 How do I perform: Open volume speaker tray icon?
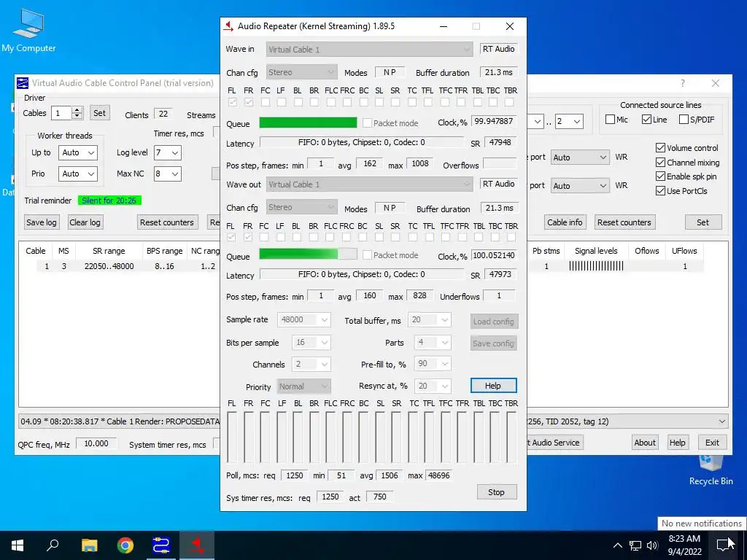click(x=652, y=545)
